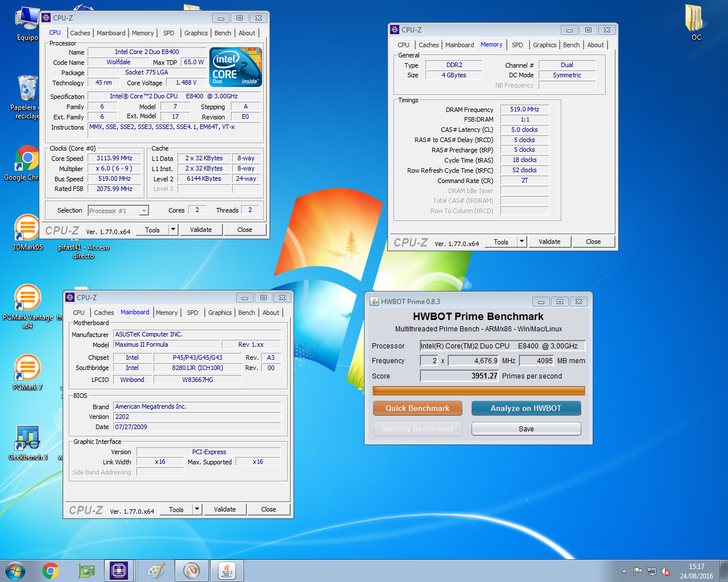Viewport: 728px width, 582px height.
Task: Click the BIOS version value 2202
Action: 197,417
